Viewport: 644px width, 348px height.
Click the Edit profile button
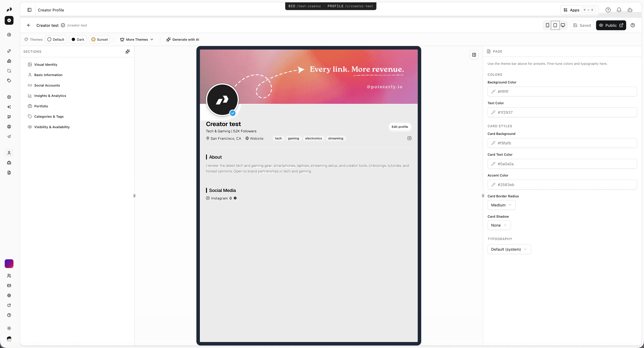(x=399, y=127)
